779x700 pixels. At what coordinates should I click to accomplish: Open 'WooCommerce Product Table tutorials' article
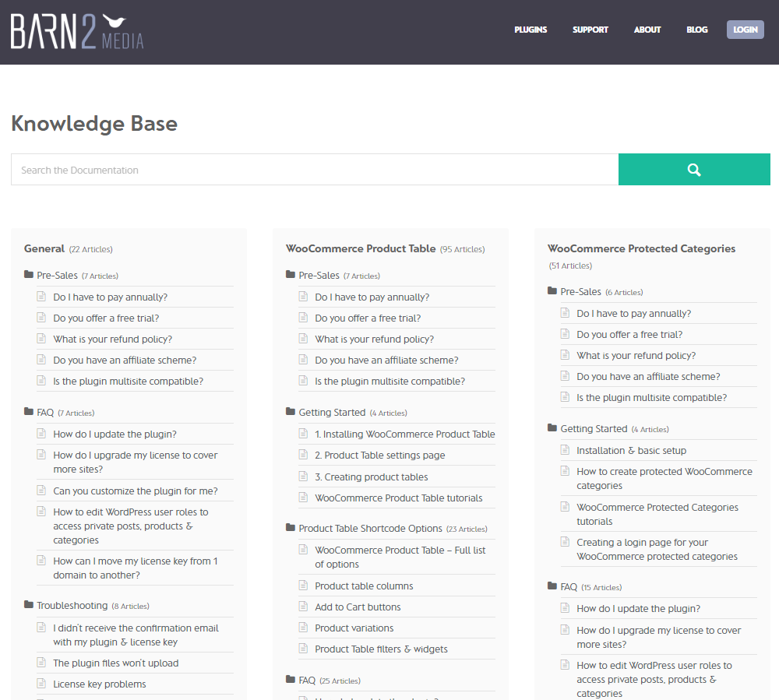point(398,498)
